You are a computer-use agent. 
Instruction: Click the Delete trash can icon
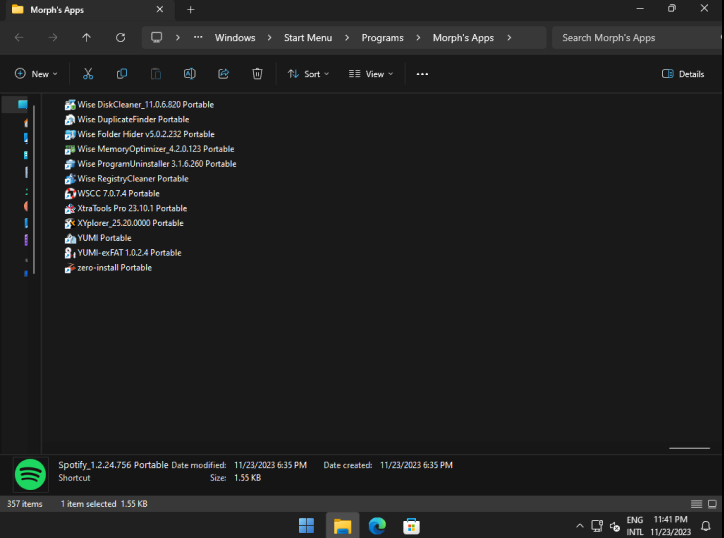point(257,74)
